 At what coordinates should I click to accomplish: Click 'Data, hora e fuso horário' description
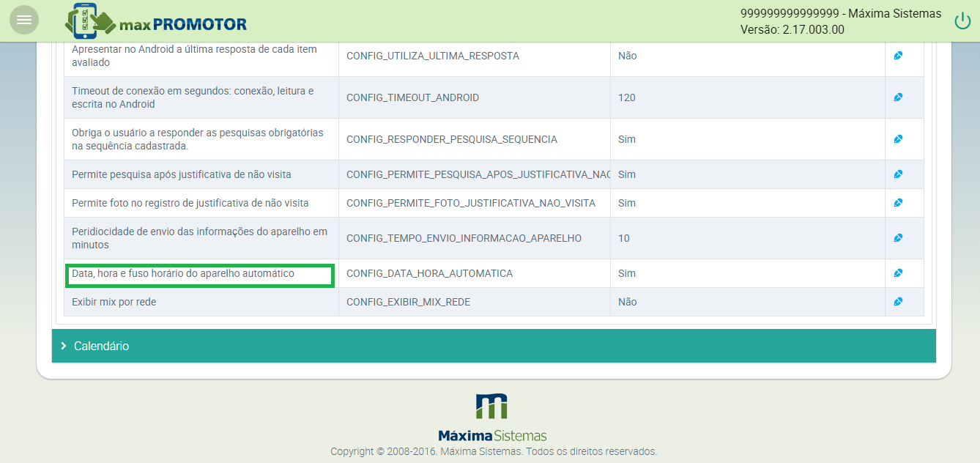coord(183,273)
